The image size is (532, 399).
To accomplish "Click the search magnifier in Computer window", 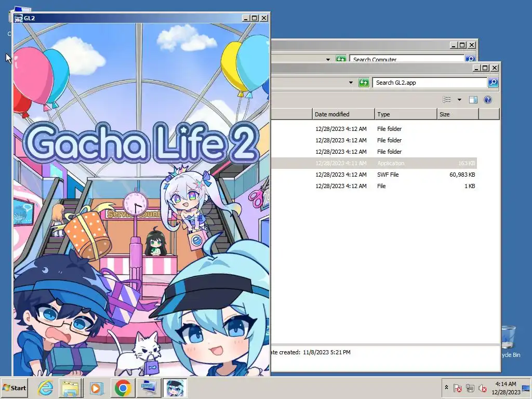I will [470, 59].
